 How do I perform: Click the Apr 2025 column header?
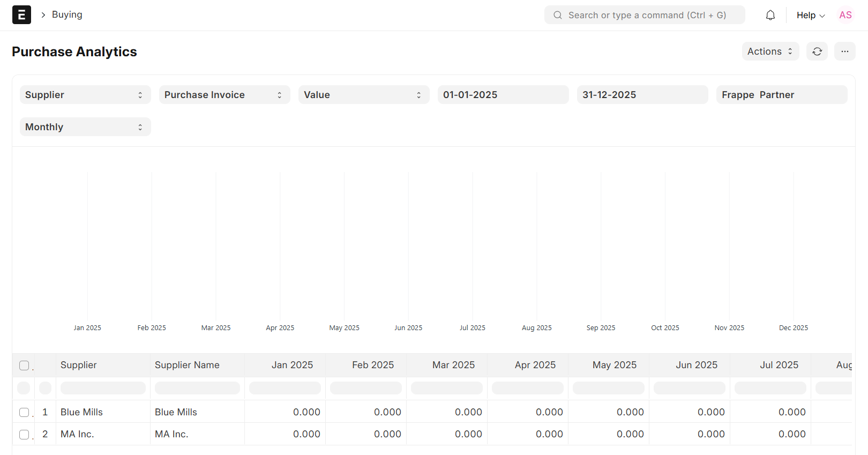click(528, 365)
